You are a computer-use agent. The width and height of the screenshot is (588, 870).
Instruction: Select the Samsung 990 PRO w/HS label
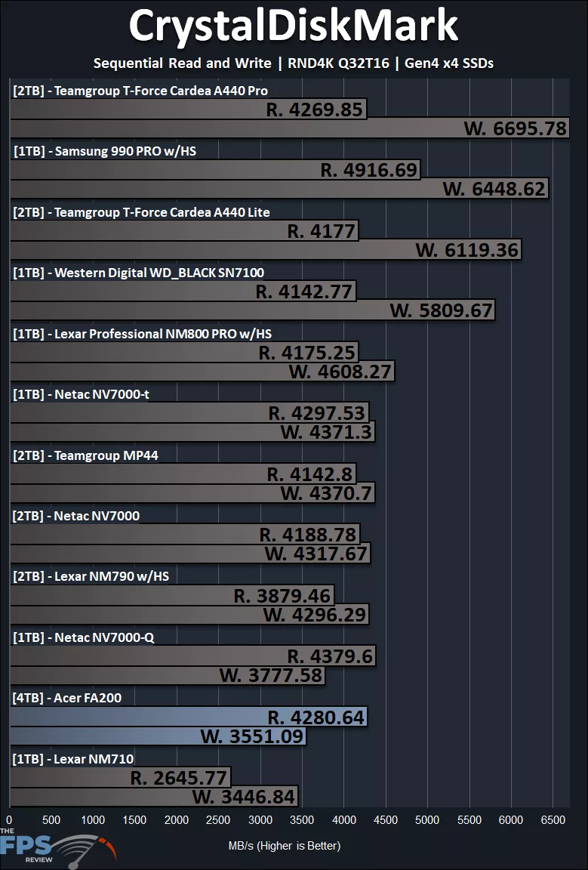[105, 152]
